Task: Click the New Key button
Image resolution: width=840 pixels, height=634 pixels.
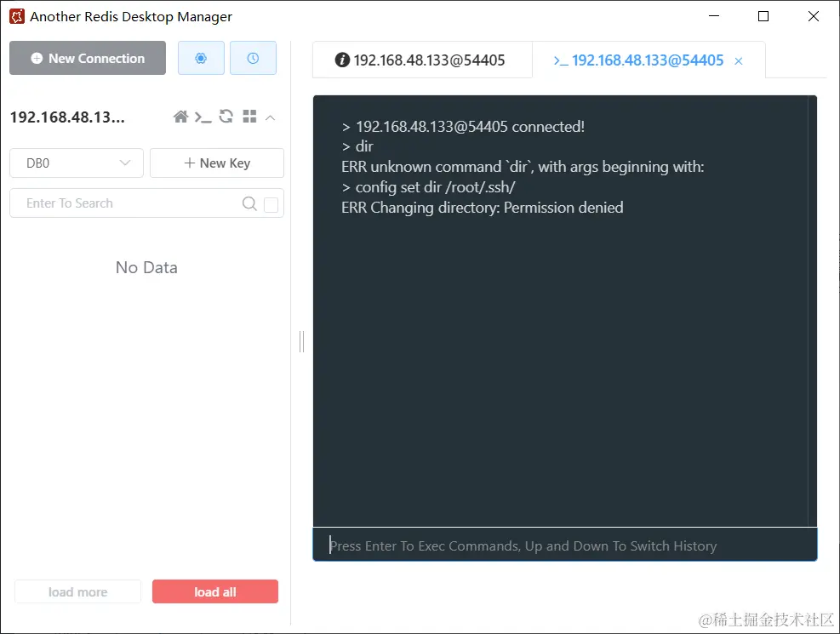Action: pyautogui.click(x=217, y=163)
